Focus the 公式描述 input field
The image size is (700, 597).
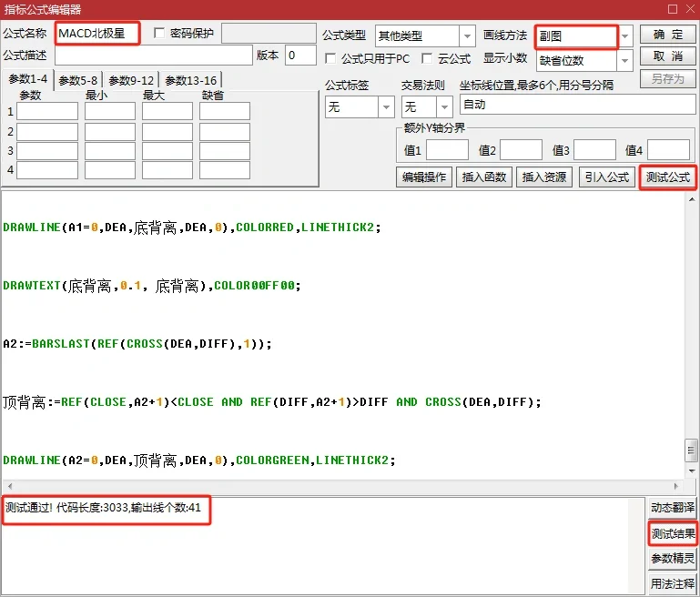(x=154, y=56)
